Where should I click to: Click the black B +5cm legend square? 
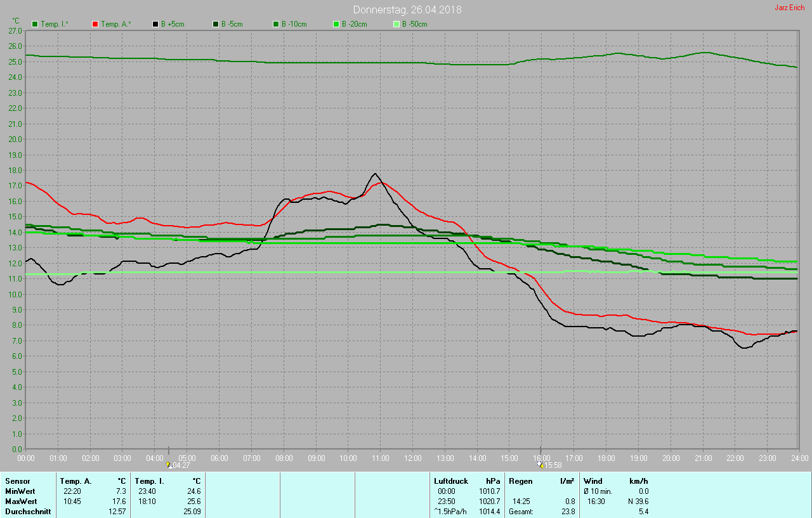pos(155,24)
